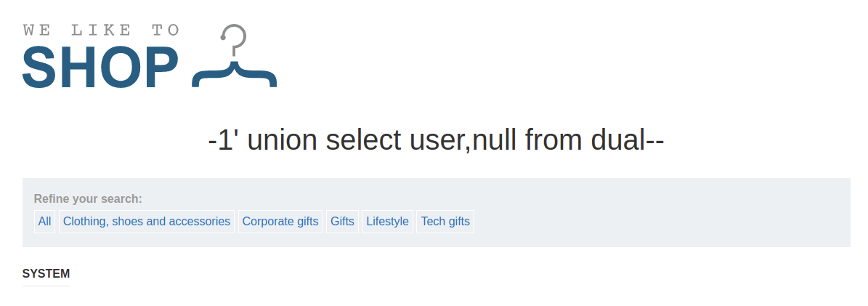Click "dual--" at the heading's end

(628, 140)
